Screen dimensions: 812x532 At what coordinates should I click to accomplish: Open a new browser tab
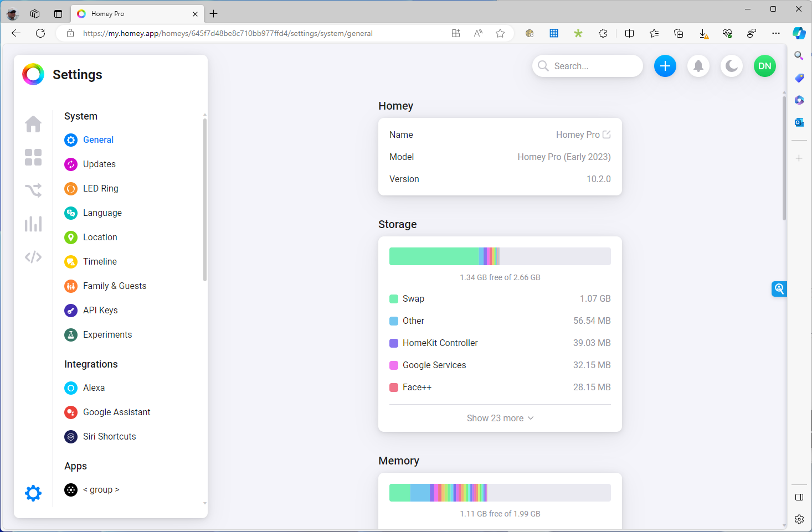point(214,14)
